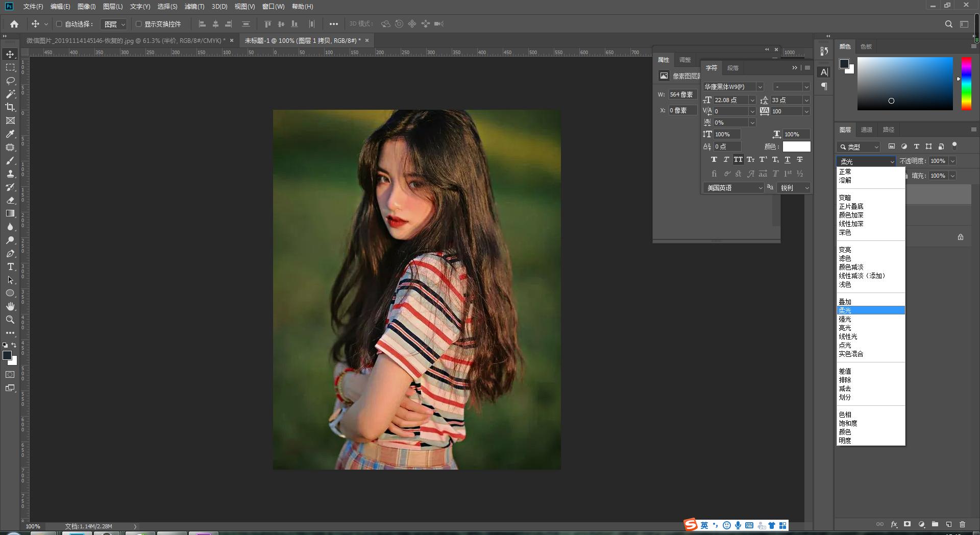Select the Crop tool
The height and width of the screenshot is (535, 980).
pyautogui.click(x=10, y=107)
